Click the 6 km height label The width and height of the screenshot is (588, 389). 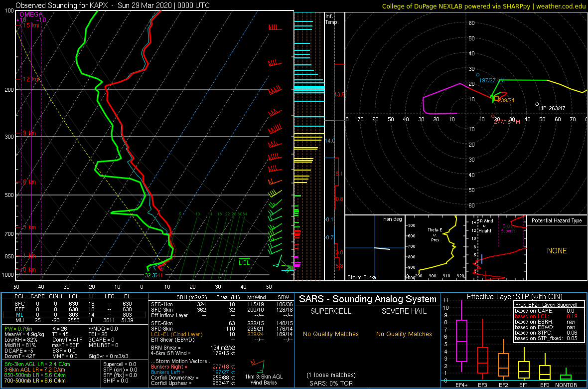[x=29, y=182]
